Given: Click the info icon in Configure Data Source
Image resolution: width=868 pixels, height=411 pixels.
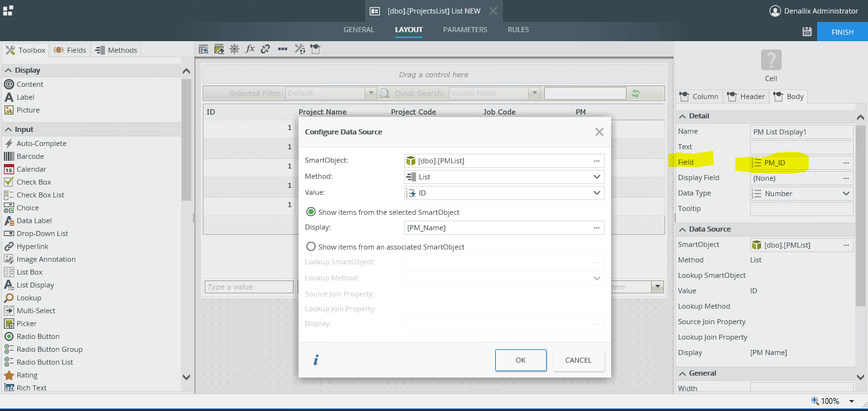Looking at the screenshot, I should click(316, 360).
